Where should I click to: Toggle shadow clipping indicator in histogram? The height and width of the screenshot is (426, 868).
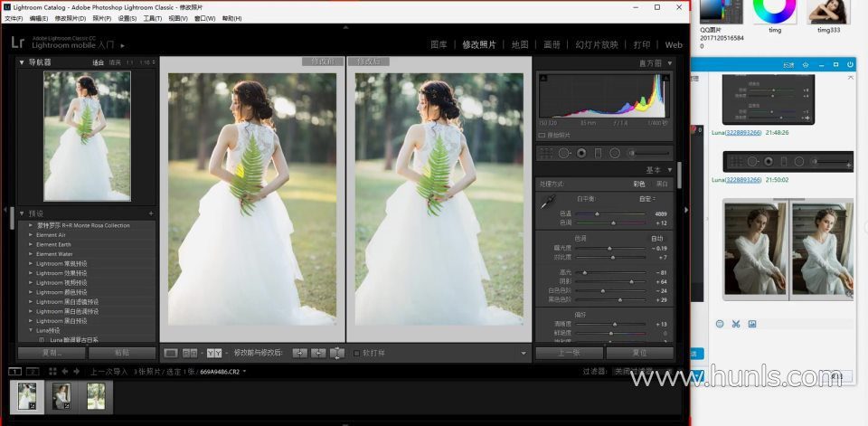(543, 78)
